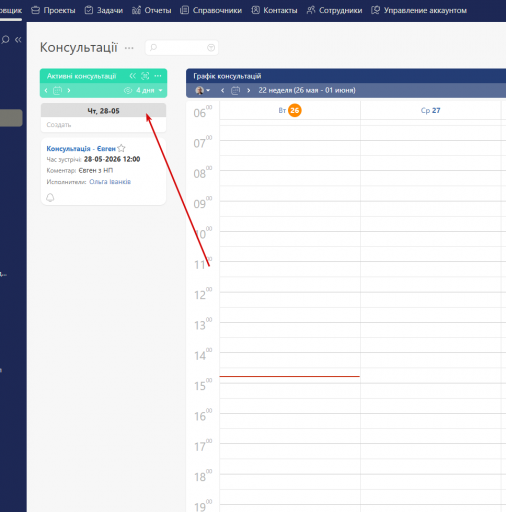Toggle the eye visibility icon near 4 дня
506x512 pixels.
[x=128, y=90]
